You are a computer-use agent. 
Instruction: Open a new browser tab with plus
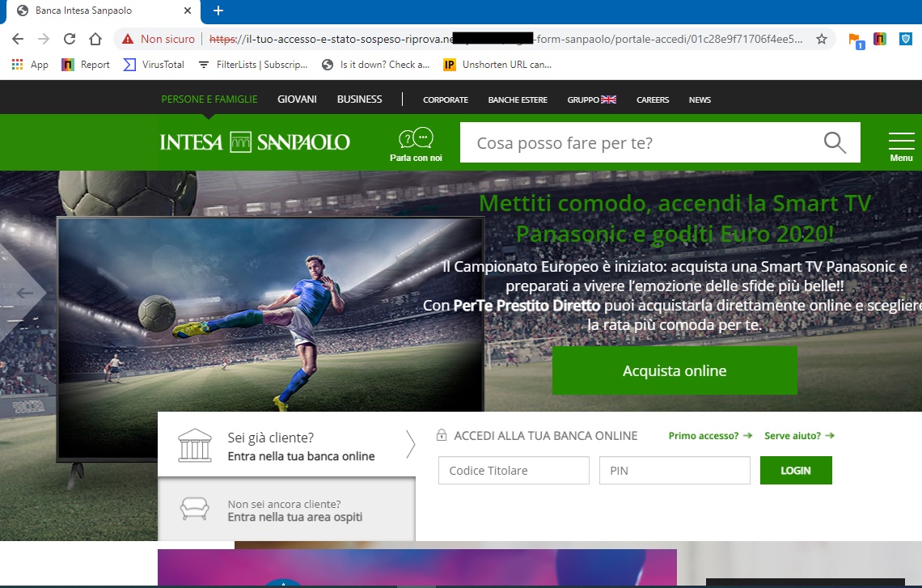(x=218, y=11)
